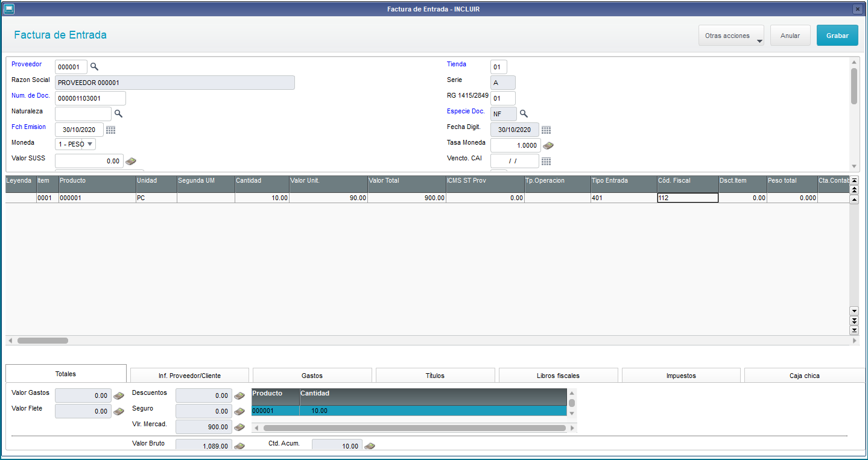Click the Tienda input field
Screen dimensions: 868x460
499,66
